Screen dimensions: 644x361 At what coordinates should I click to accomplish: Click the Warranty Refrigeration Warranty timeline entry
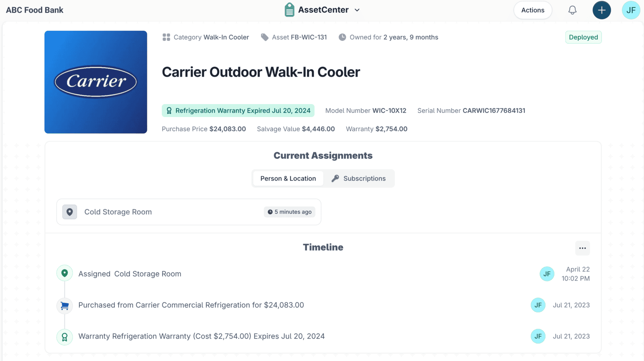201,336
